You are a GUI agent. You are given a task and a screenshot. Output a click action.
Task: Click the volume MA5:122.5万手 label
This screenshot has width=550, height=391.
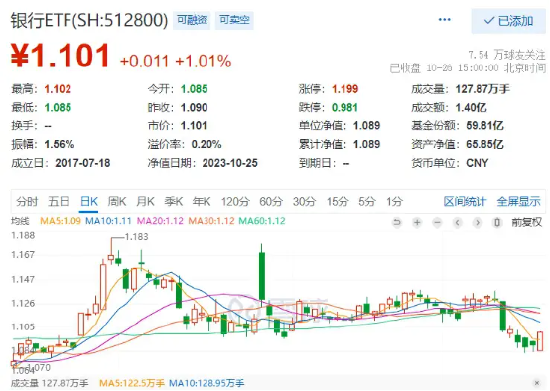pyautogui.click(x=132, y=383)
